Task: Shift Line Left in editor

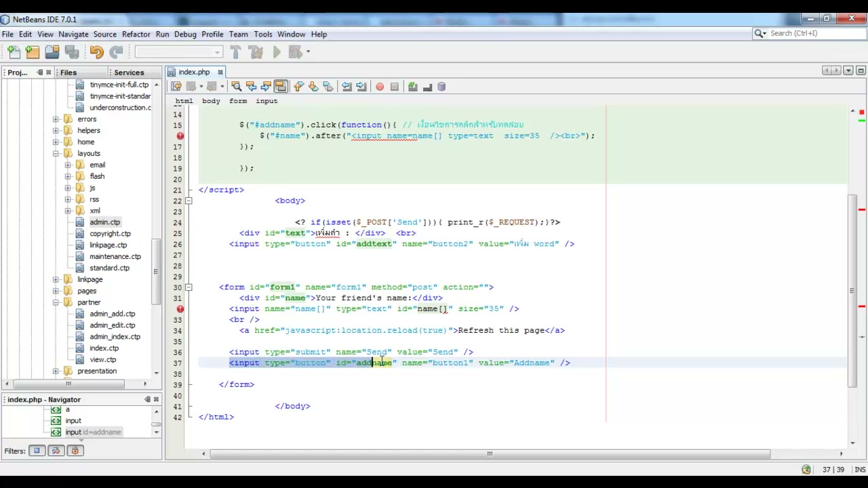Action: pyautogui.click(x=347, y=87)
